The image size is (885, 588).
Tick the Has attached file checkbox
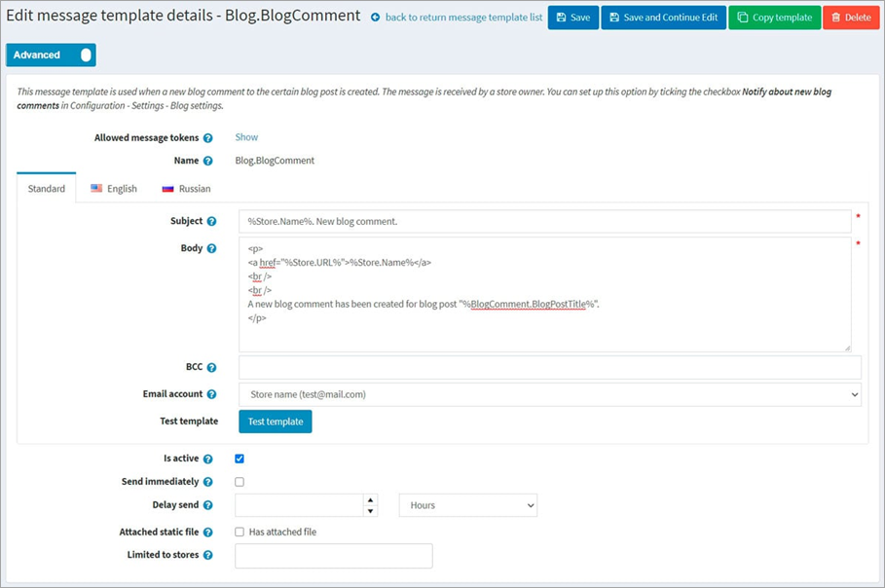point(240,533)
